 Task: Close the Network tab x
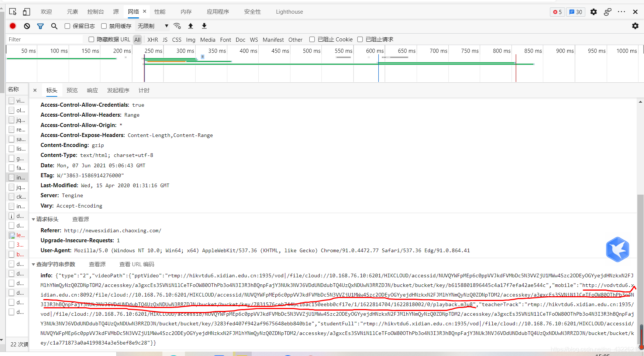tap(145, 11)
